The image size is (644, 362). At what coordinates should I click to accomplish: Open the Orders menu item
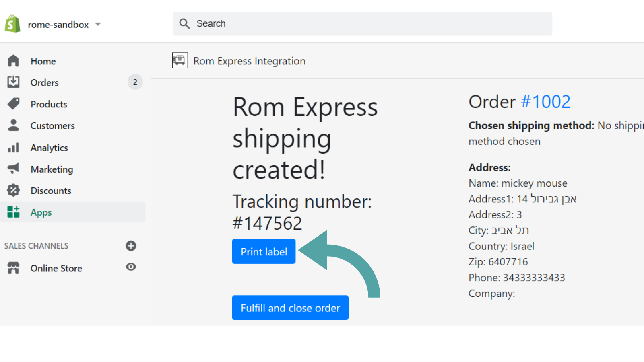44,82
